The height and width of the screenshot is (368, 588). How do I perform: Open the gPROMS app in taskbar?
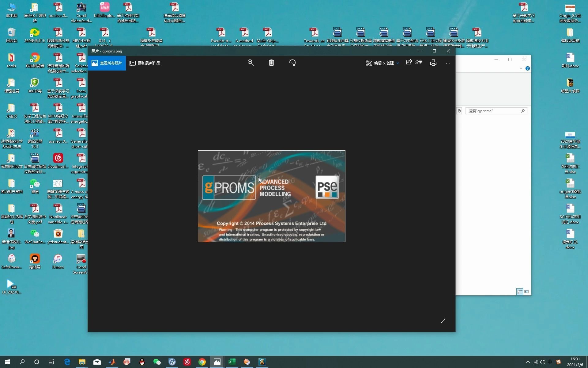pyautogui.click(x=262, y=362)
